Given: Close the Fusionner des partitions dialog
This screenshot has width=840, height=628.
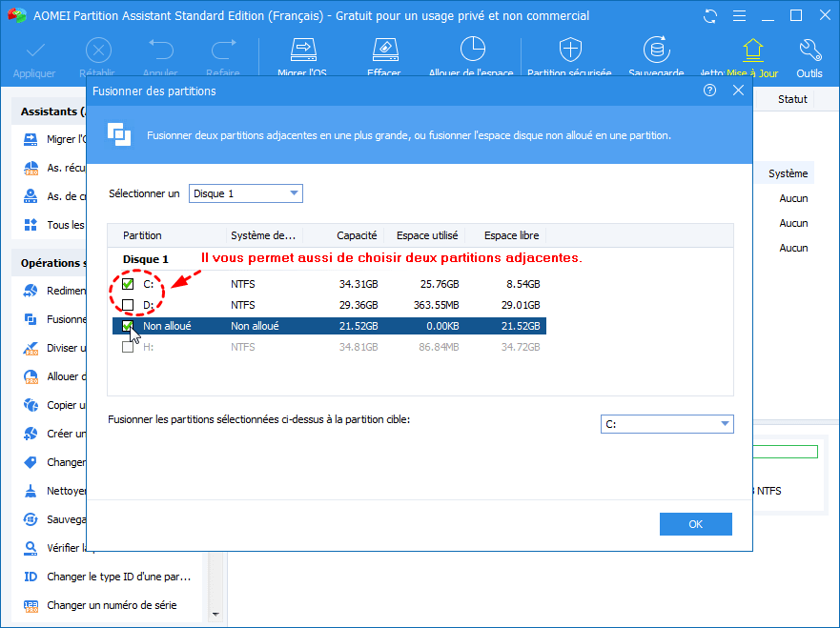Looking at the screenshot, I should [x=738, y=91].
